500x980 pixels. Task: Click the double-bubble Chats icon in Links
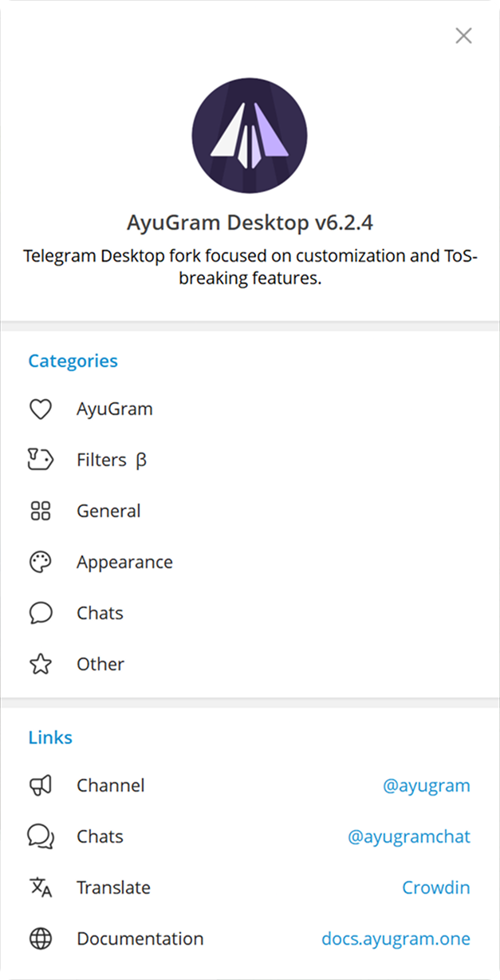click(41, 836)
